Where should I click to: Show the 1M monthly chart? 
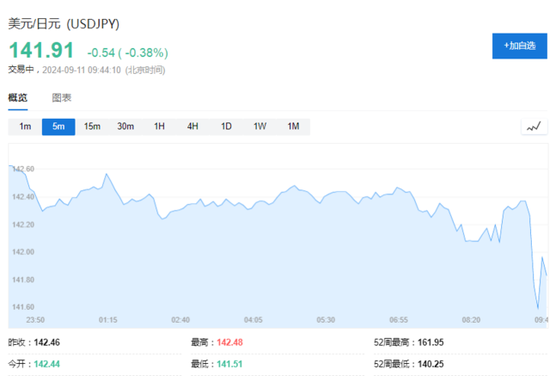pyautogui.click(x=294, y=127)
